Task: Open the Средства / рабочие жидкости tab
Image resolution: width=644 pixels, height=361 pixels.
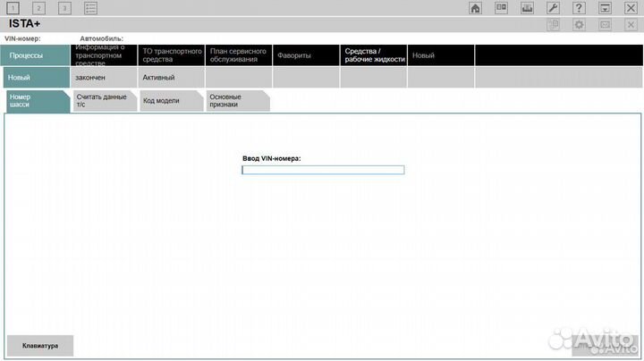Action: [x=375, y=55]
